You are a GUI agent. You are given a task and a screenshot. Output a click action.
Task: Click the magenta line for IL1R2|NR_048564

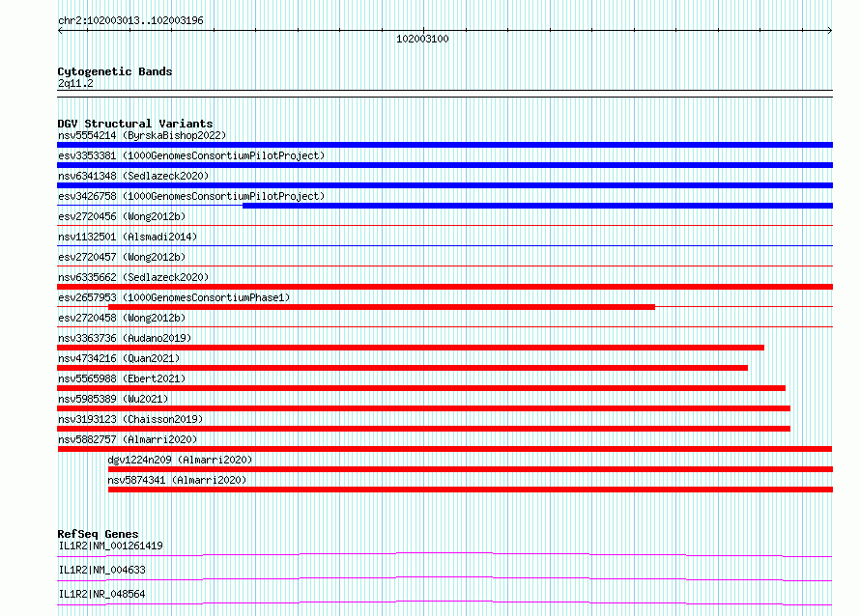coord(444,602)
